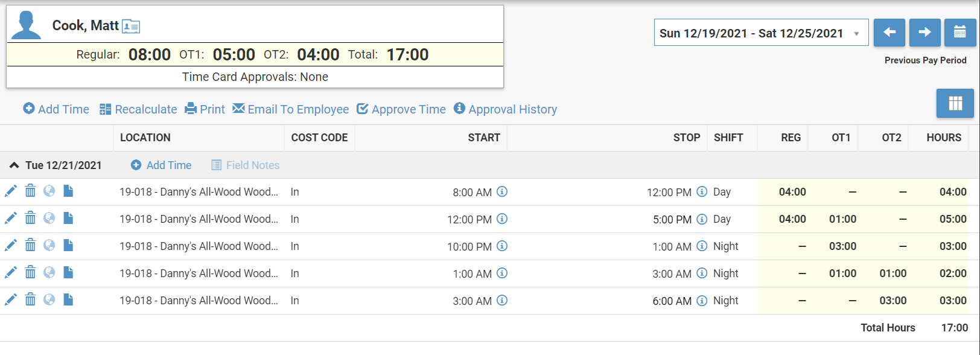980x355 pixels.
Task: Click the HOURS column header
Action: 944,138
